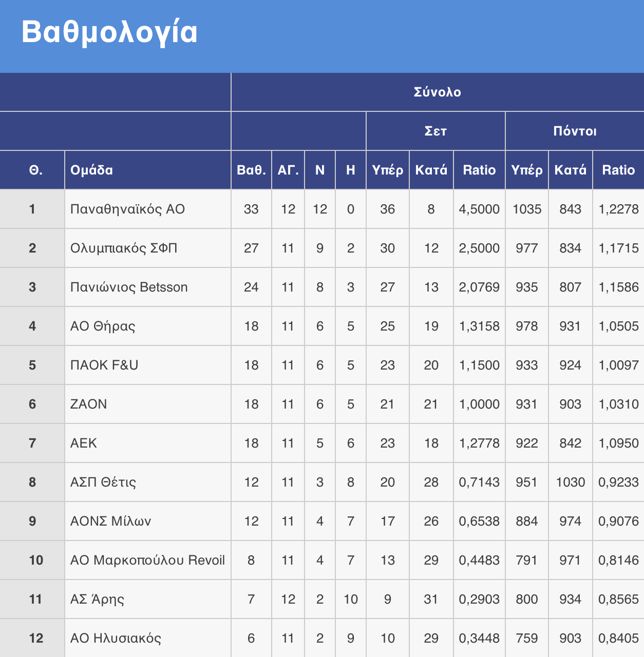Click the ΑΣ Άρης team name
Viewport: 644px width, 657px height.
tap(97, 600)
